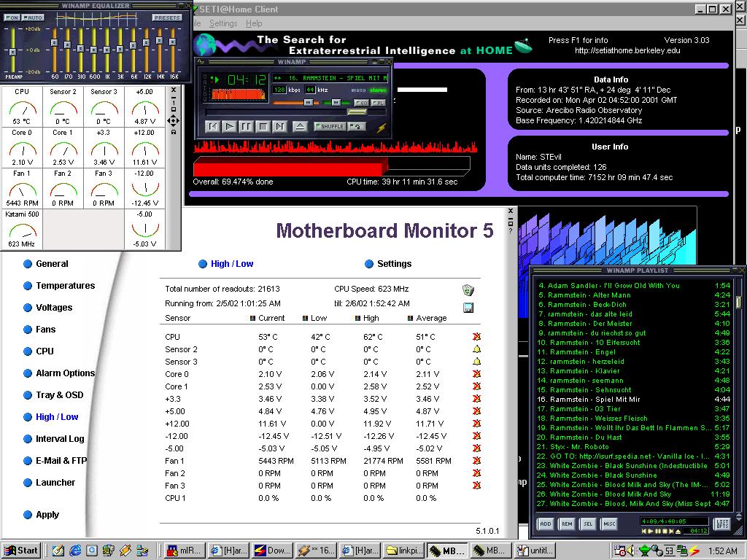Click the reset readouts recycle bin icon
The height and width of the screenshot is (560, 747).
tap(468, 289)
